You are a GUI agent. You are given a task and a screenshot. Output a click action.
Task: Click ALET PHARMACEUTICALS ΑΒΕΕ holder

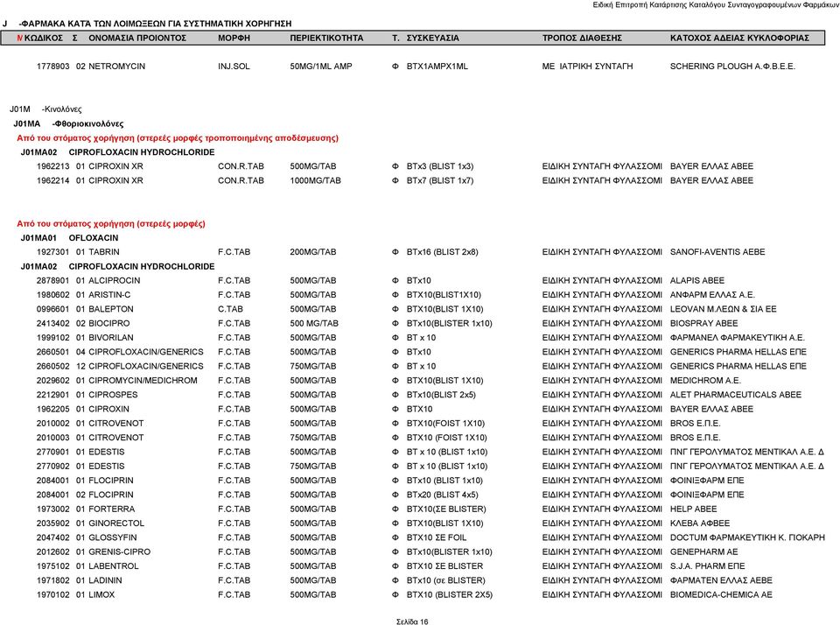click(736, 395)
